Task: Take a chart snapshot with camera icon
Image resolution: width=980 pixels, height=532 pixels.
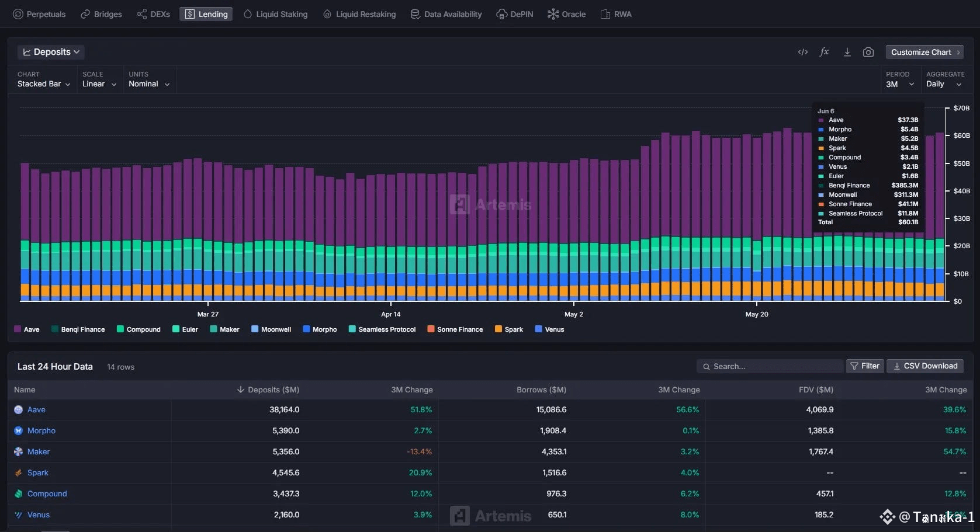Action: [x=868, y=52]
